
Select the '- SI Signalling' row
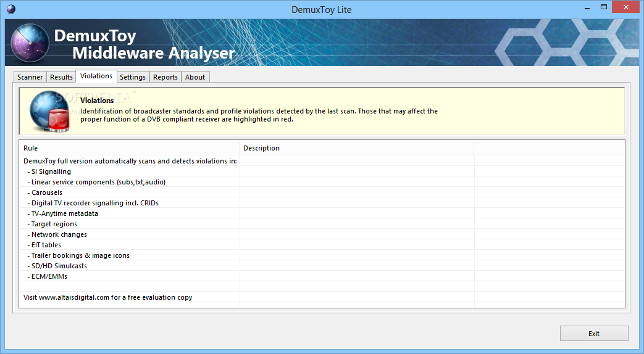click(322, 171)
